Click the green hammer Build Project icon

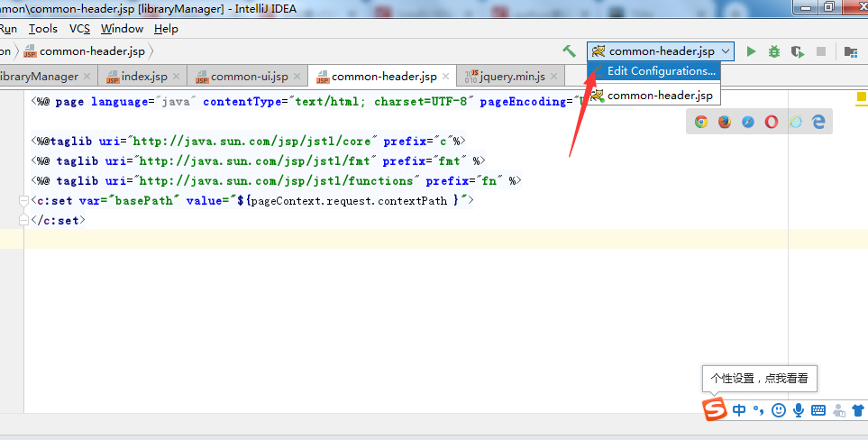(x=569, y=51)
